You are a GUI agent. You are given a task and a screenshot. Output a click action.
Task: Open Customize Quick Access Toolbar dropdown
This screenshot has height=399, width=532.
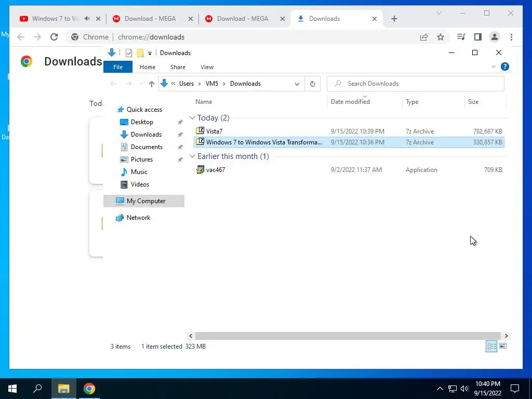150,54
